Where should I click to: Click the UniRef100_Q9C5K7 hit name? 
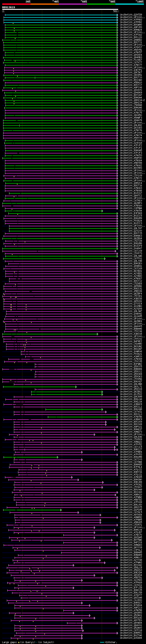pos(131,73)
